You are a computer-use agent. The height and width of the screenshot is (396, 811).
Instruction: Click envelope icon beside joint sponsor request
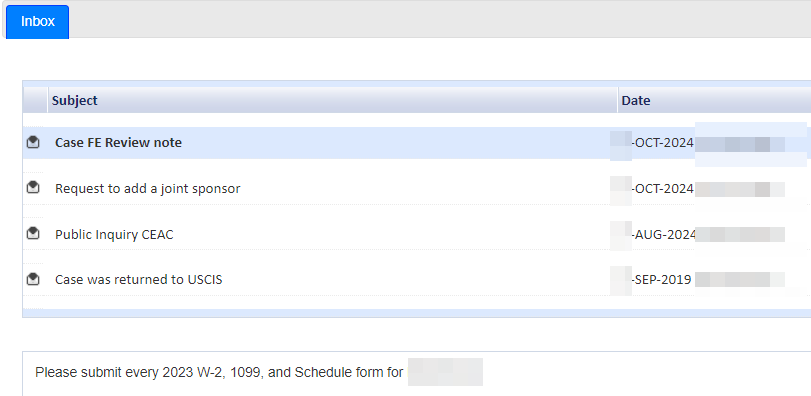click(33, 187)
